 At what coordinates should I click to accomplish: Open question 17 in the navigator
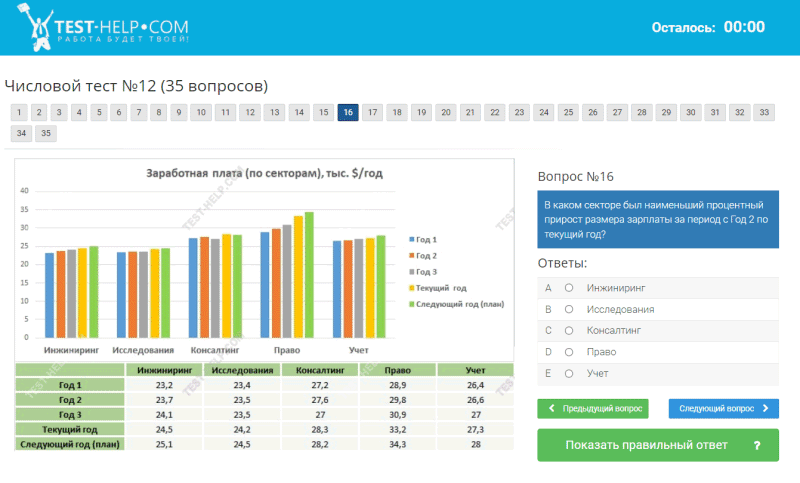pos(372,112)
